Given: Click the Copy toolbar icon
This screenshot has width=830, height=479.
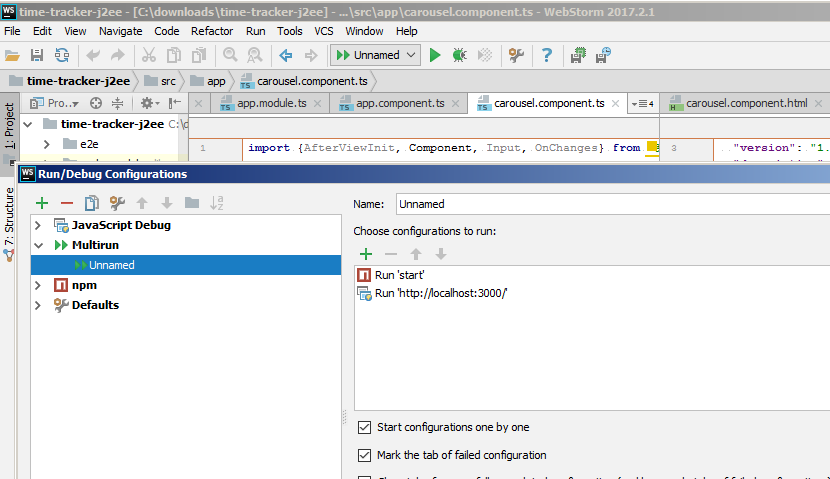Looking at the screenshot, I should pos(174,55).
